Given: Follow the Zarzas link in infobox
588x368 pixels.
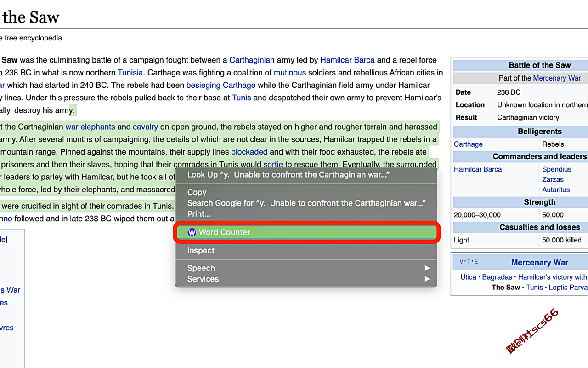Looking at the screenshot, I should pos(553,179).
